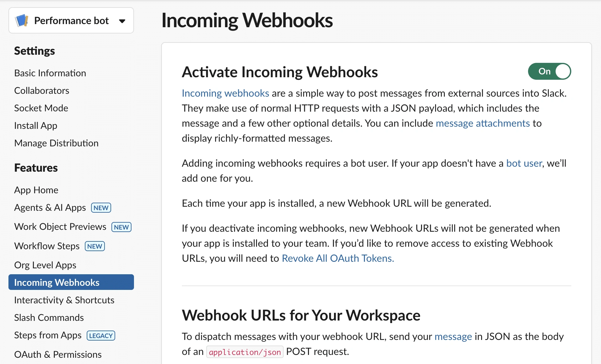The height and width of the screenshot is (364, 601).
Task: Click NEW badge next to Workflow Steps
Action: click(95, 246)
